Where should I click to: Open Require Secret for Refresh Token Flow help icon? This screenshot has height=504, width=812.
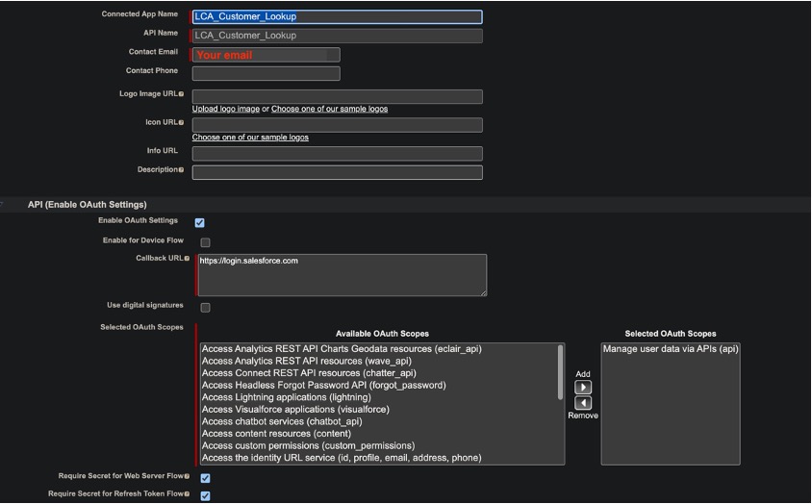coord(187,494)
